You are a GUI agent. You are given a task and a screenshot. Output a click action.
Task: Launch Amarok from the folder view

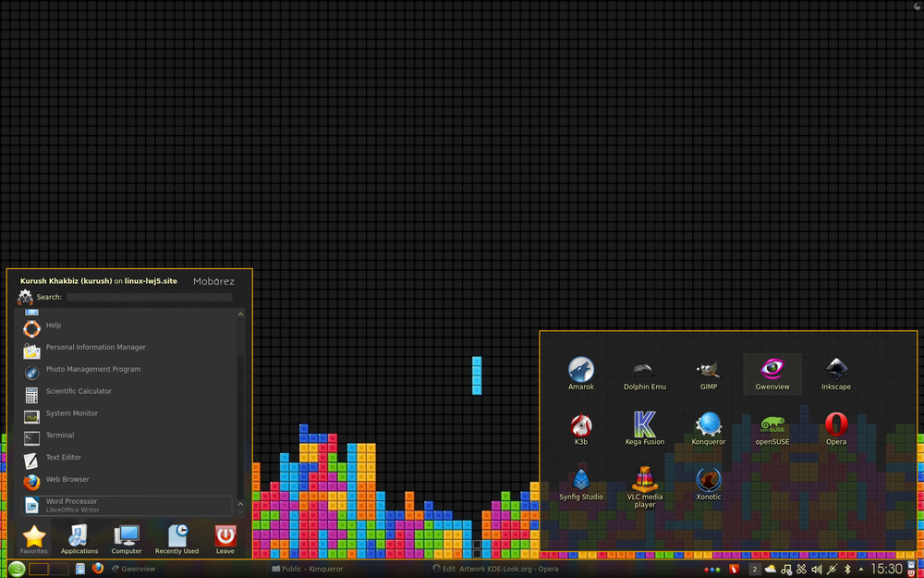click(x=580, y=374)
